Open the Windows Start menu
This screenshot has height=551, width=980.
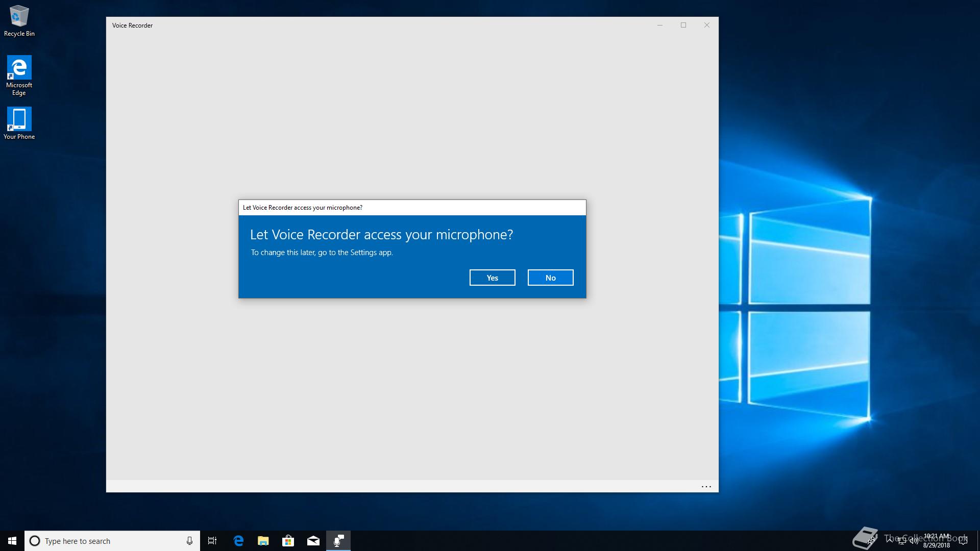[x=12, y=541]
